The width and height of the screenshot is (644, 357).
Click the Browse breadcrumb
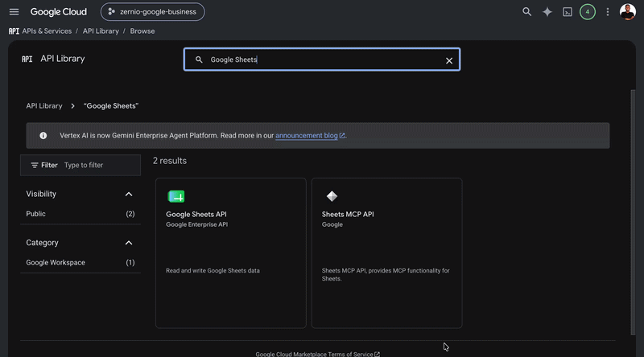(x=142, y=31)
